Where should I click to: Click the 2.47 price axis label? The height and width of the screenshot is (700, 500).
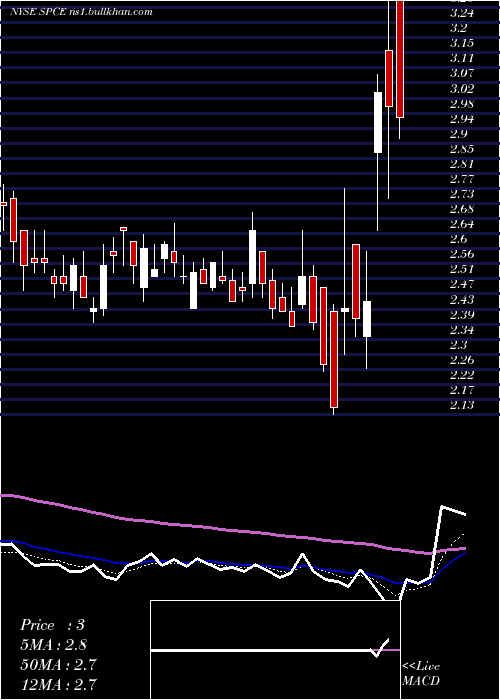(461, 284)
